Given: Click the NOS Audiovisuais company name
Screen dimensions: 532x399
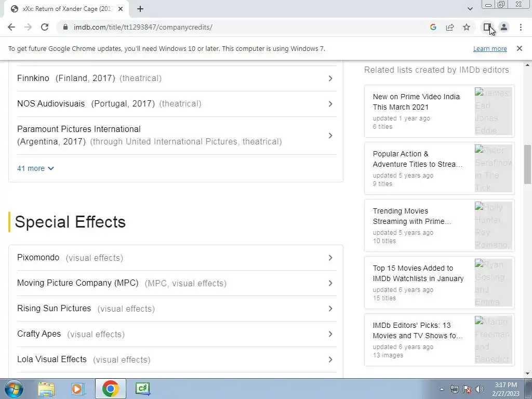Looking at the screenshot, I should 51,103.
